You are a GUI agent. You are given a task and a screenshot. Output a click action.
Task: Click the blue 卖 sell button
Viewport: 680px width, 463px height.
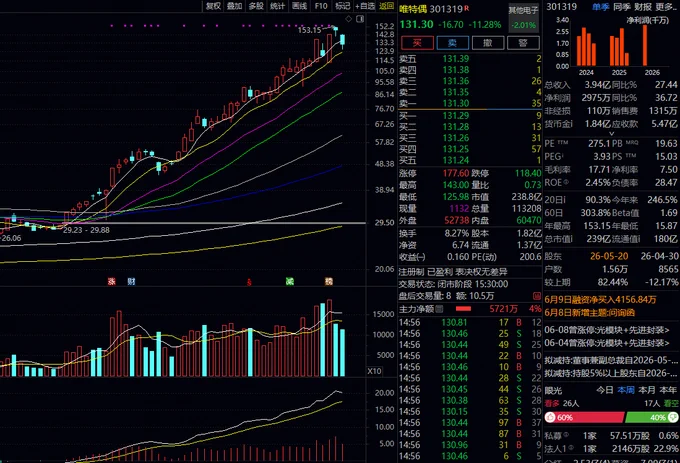(452, 42)
